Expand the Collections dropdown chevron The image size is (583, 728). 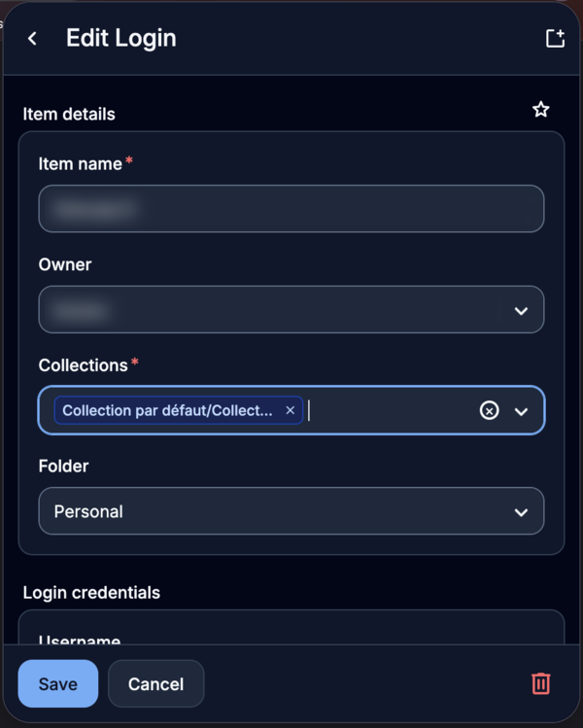point(521,411)
